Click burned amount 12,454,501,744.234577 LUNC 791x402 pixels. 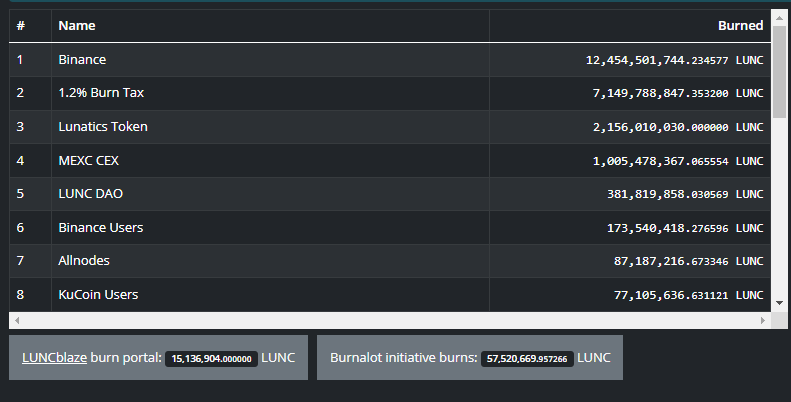pos(674,61)
